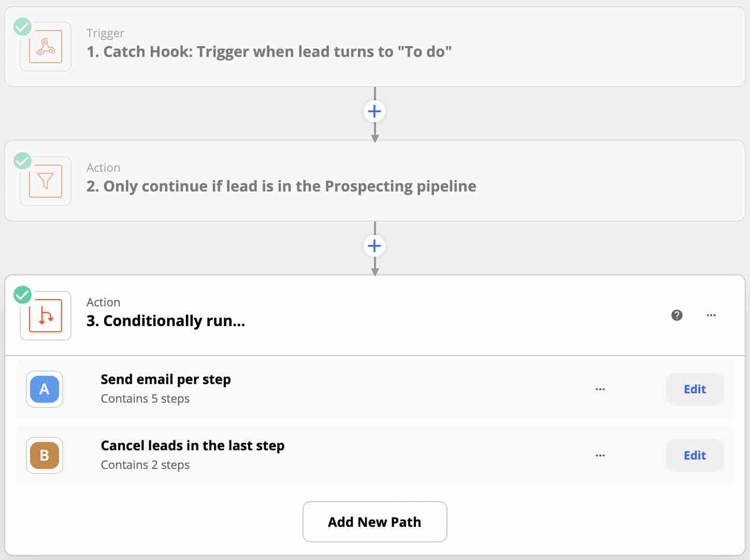Select the Conditionally run step header
The image size is (750, 560).
[166, 320]
